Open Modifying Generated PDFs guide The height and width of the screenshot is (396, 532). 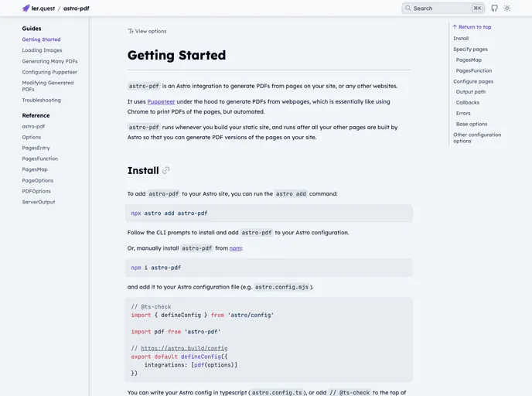click(48, 86)
